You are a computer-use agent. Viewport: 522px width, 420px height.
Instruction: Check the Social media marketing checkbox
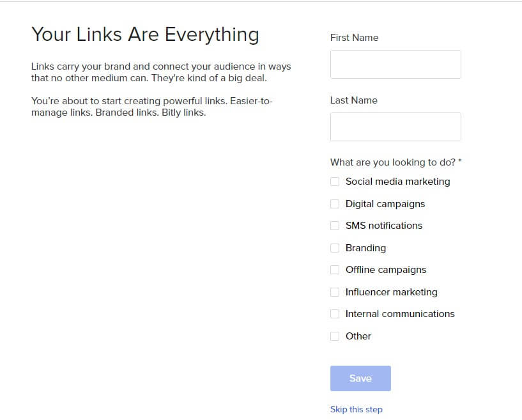pyautogui.click(x=335, y=182)
